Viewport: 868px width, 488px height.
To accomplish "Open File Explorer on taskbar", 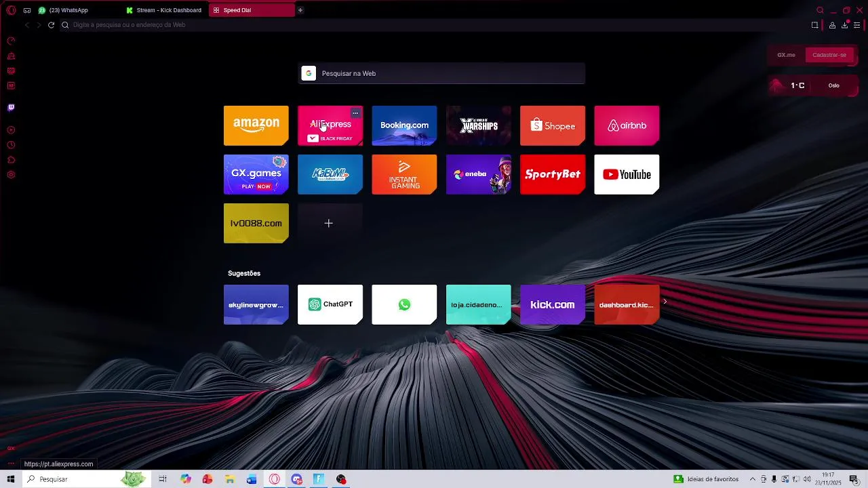I will (x=230, y=479).
